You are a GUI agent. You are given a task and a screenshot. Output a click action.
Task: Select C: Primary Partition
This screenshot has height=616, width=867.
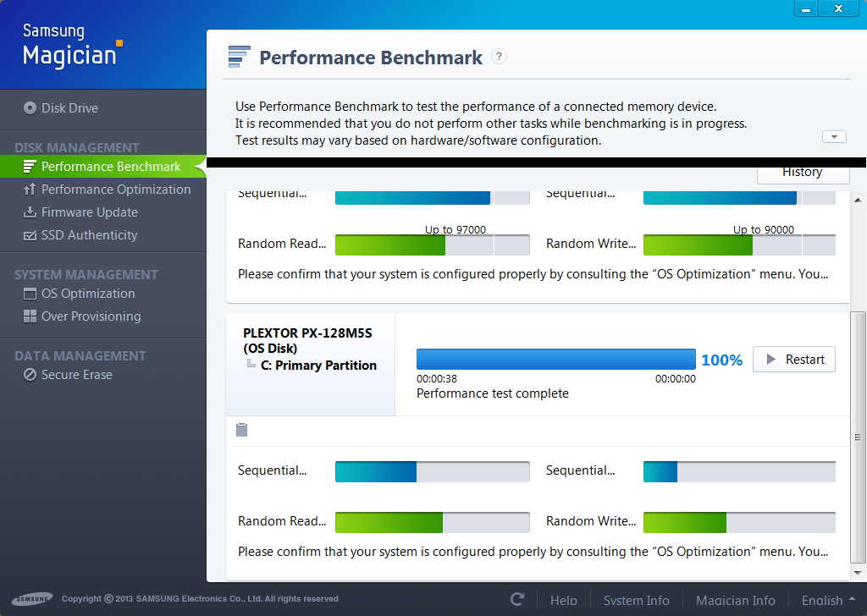coord(318,366)
